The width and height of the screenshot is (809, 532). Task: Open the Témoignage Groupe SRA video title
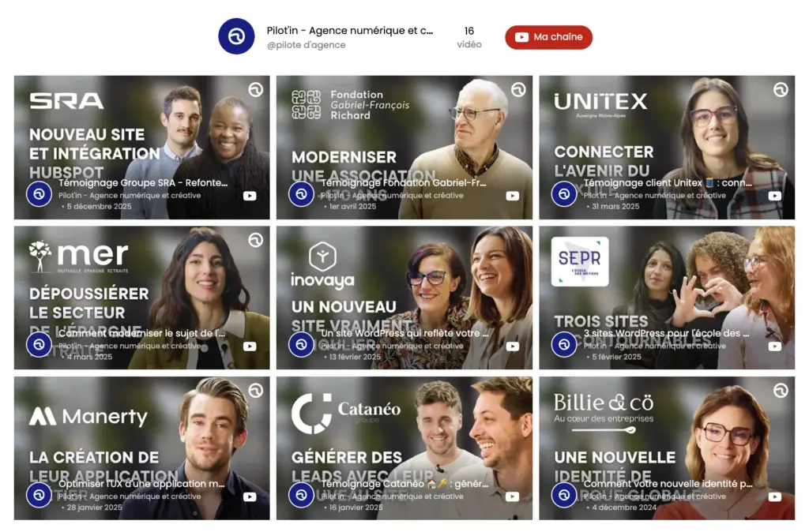pos(141,182)
